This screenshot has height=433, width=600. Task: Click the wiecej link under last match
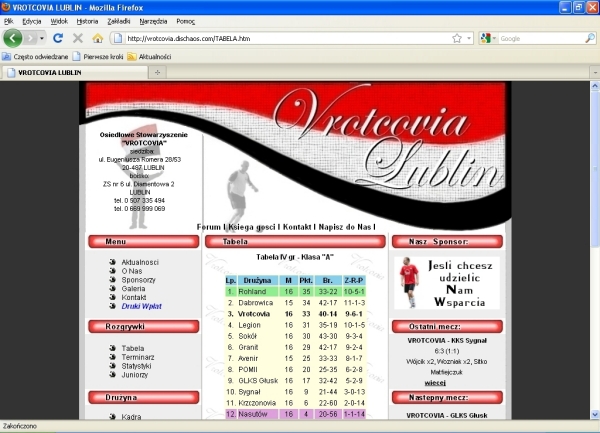[435, 383]
